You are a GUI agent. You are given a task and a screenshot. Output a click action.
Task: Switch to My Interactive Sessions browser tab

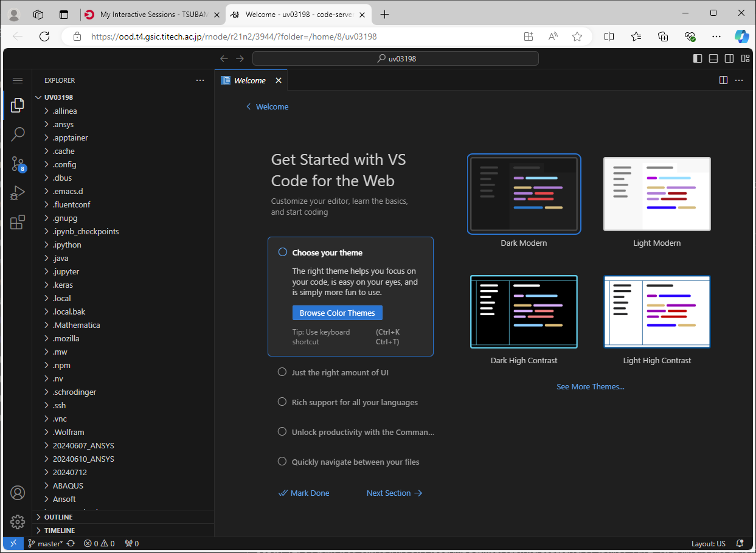point(152,15)
